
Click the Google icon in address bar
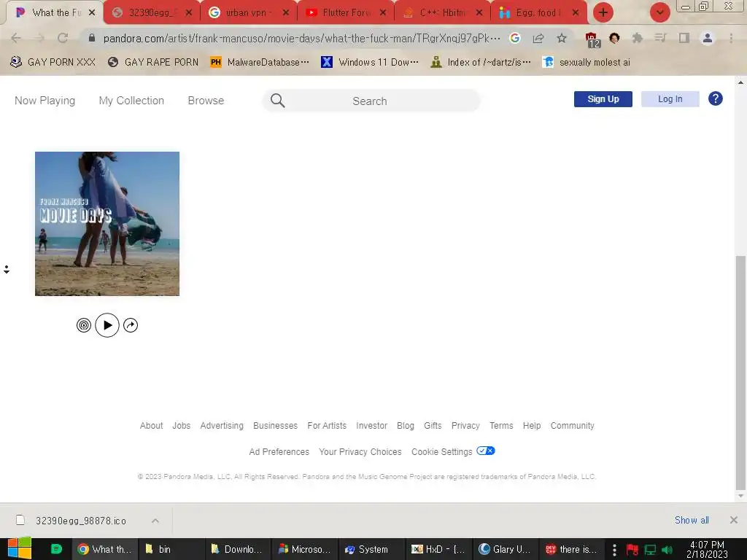514,38
